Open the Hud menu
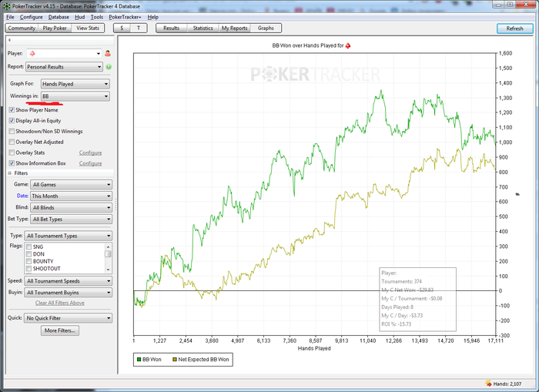Screen dimensions: 539x392 79,16
